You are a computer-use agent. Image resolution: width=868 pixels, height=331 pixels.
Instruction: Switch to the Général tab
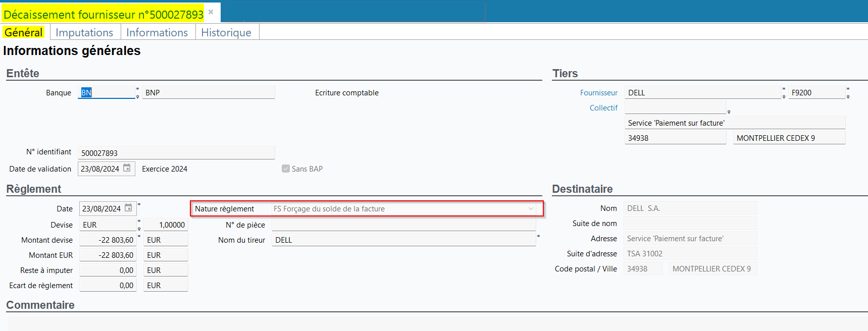point(23,32)
